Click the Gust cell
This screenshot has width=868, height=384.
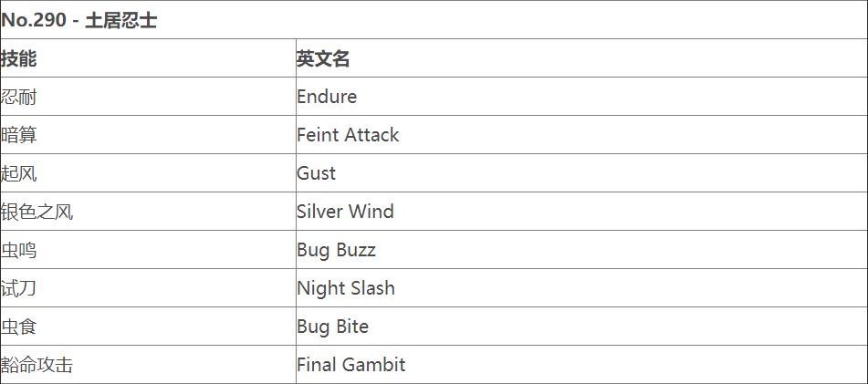pos(316,173)
